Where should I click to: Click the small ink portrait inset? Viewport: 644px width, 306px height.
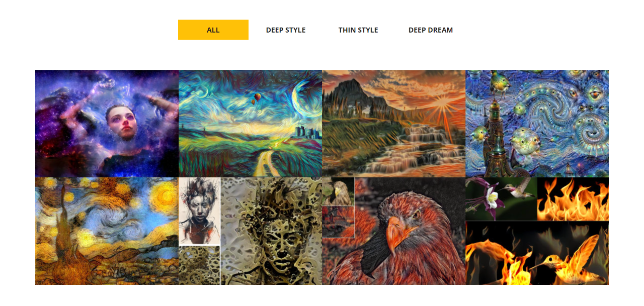click(200, 211)
